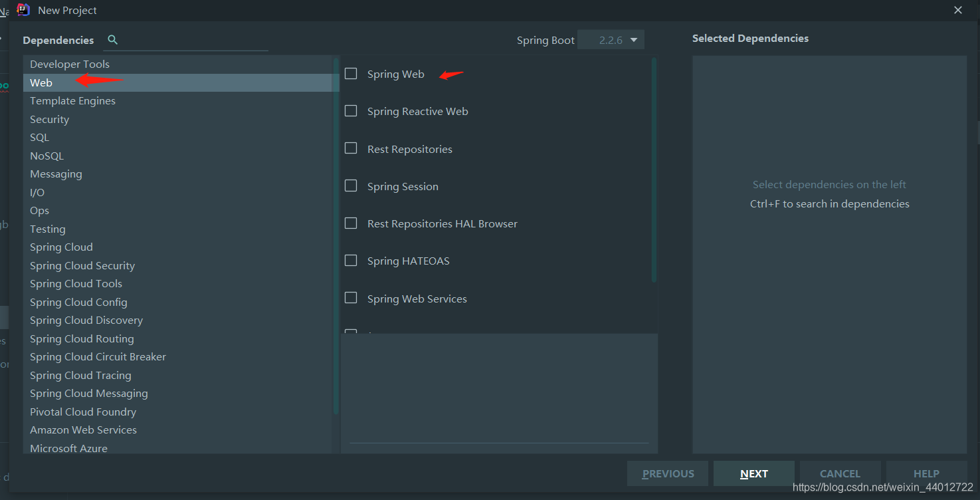Click the Spring Web label text
The image size is (980, 500).
(396, 74)
